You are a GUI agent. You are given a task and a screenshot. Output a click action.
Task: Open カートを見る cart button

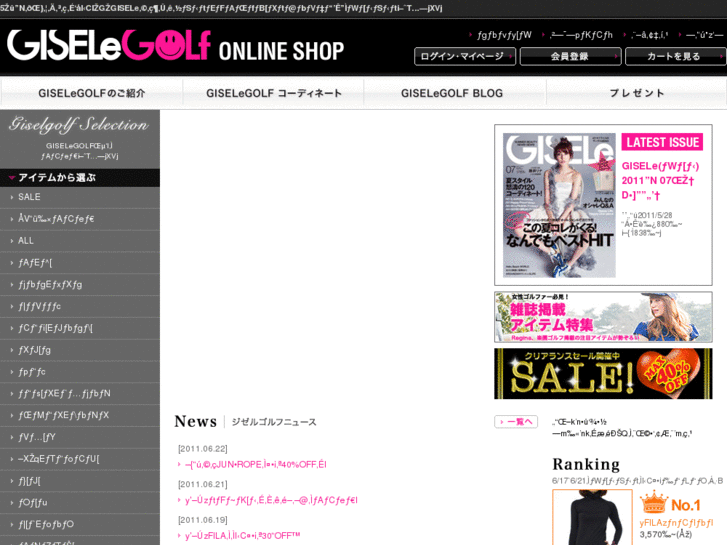[676, 57]
